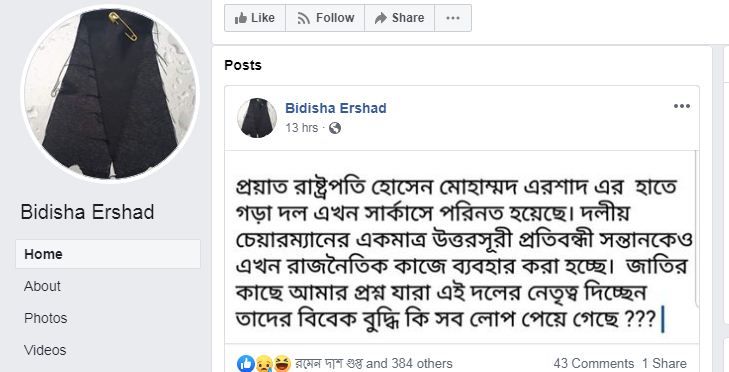The height and width of the screenshot is (372, 729).
Task: View the 1 Share details
Action: click(664, 363)
